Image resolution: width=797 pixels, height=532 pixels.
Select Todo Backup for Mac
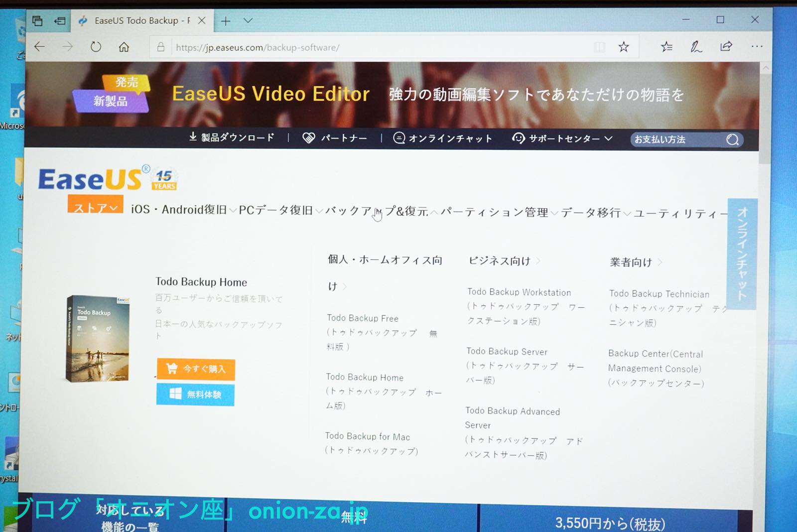[372, 443]
